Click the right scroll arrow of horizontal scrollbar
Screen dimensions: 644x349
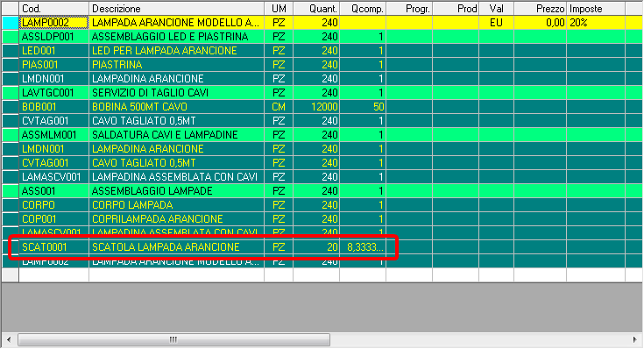(635, 339)
